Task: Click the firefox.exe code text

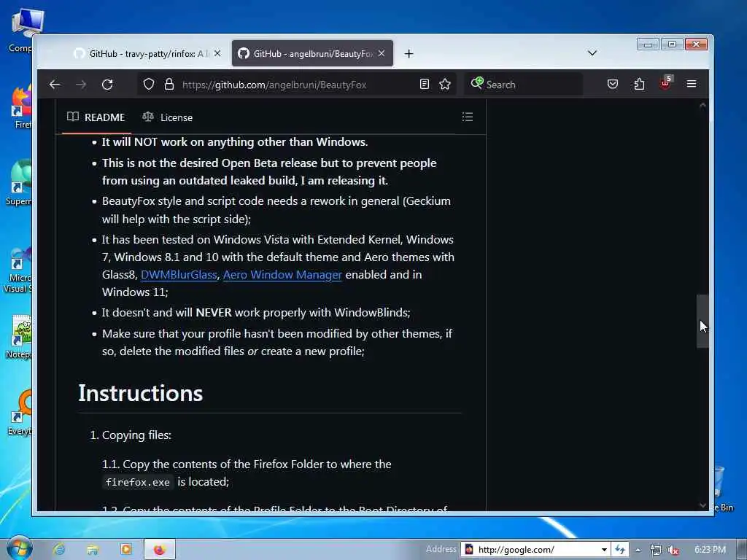Action: click(x=138, y=483)
